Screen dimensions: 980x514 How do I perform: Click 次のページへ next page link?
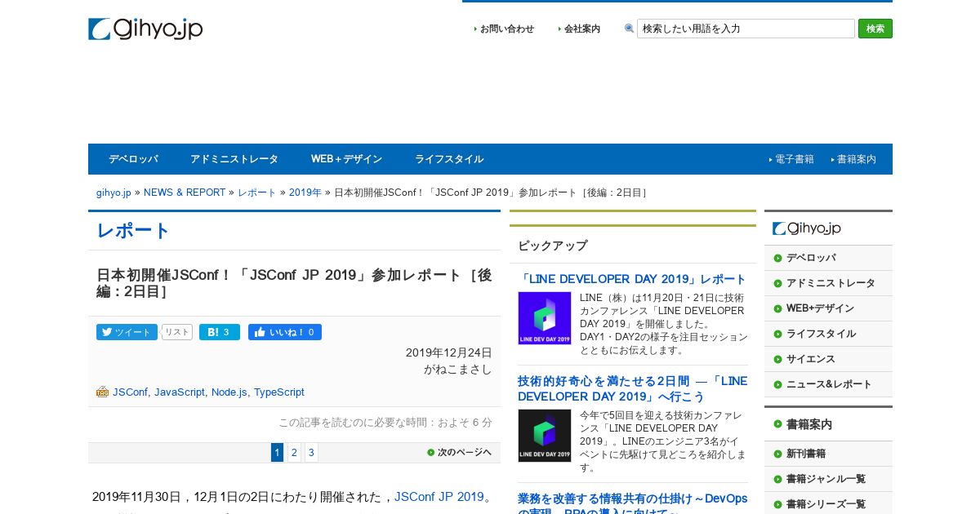tap(459, 452)
